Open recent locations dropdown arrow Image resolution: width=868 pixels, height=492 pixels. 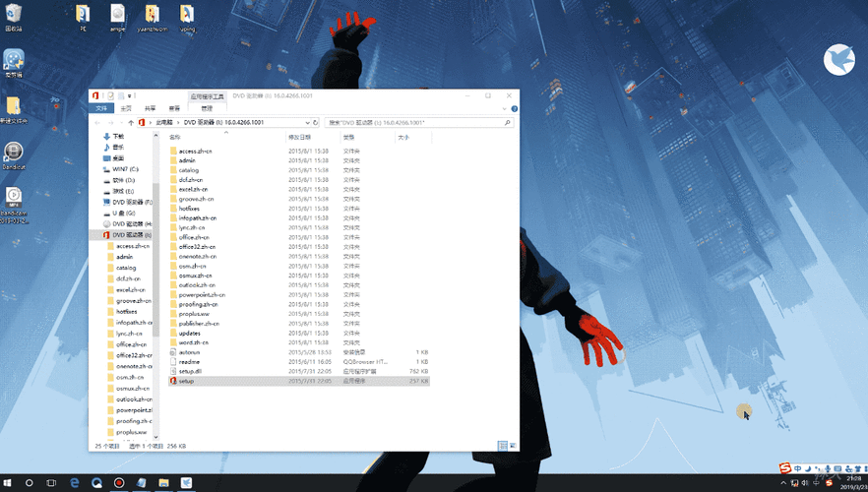121,122
